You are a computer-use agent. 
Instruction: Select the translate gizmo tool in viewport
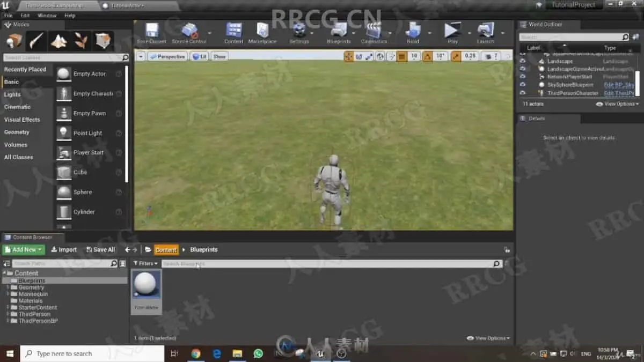[x=349, y=56]
